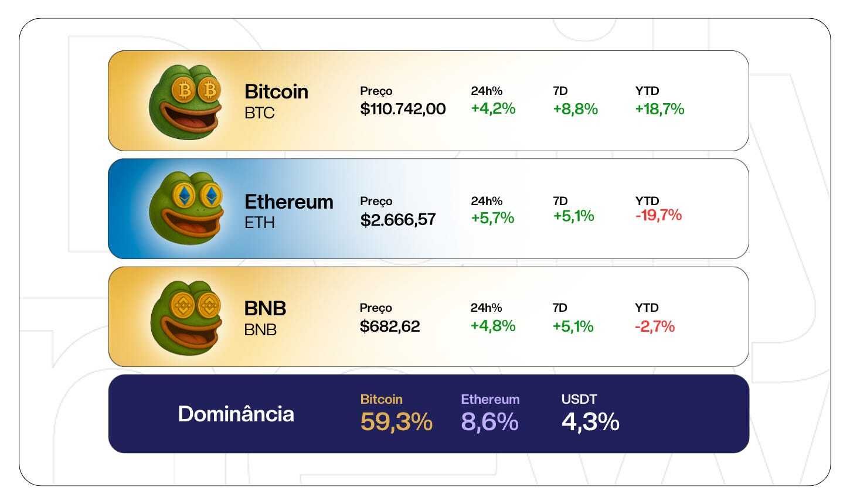Click BNB price $682,62
Screen dimensions: 850x504
tap(390, 326)
